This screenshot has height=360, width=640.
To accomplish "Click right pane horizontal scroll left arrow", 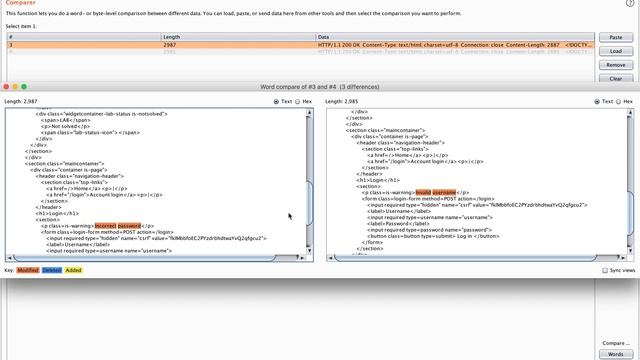I will coord(330,258).
